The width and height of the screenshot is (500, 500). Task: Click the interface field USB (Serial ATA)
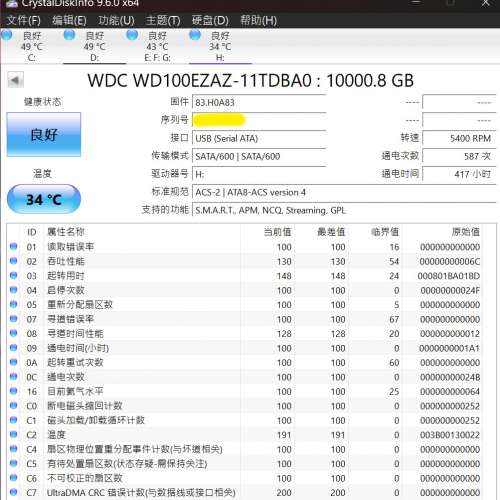259,138
